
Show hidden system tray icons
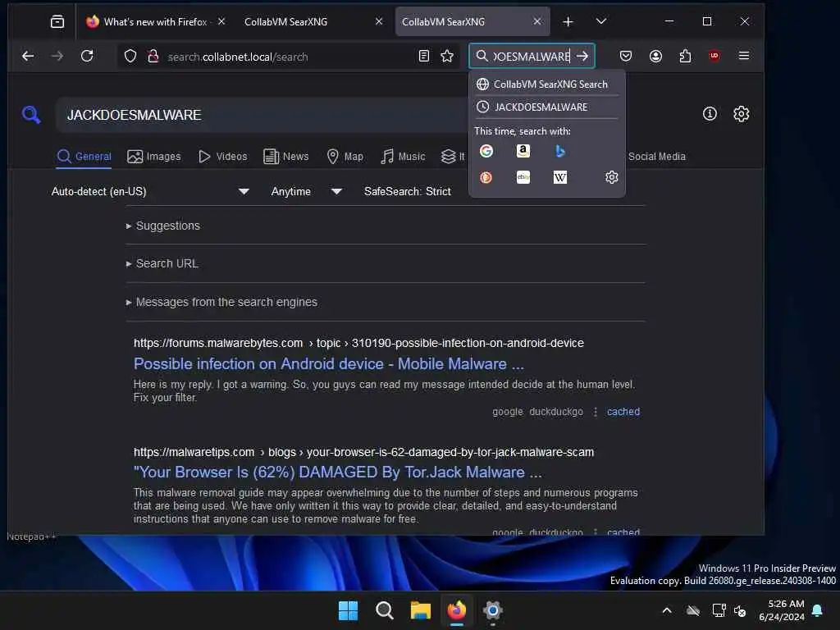coord(667,610)
